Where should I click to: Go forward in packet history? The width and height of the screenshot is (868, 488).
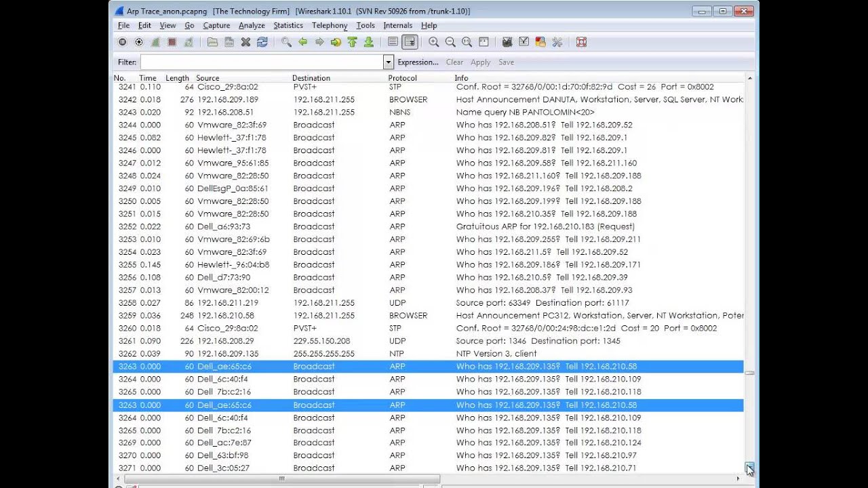319,42
